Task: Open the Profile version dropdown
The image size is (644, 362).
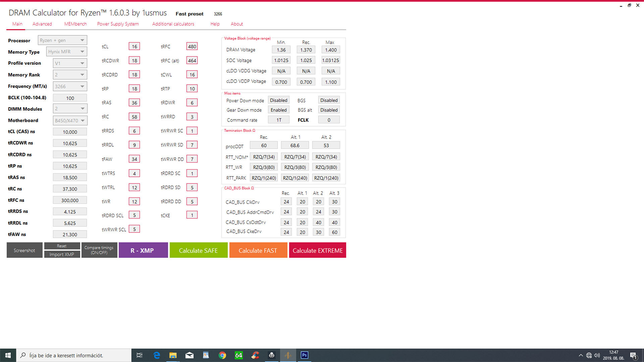Action: coord(70,63)
